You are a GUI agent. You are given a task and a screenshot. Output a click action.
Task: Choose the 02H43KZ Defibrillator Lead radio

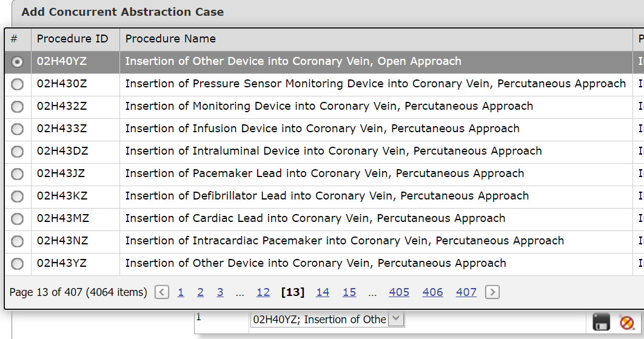(17, 196)
